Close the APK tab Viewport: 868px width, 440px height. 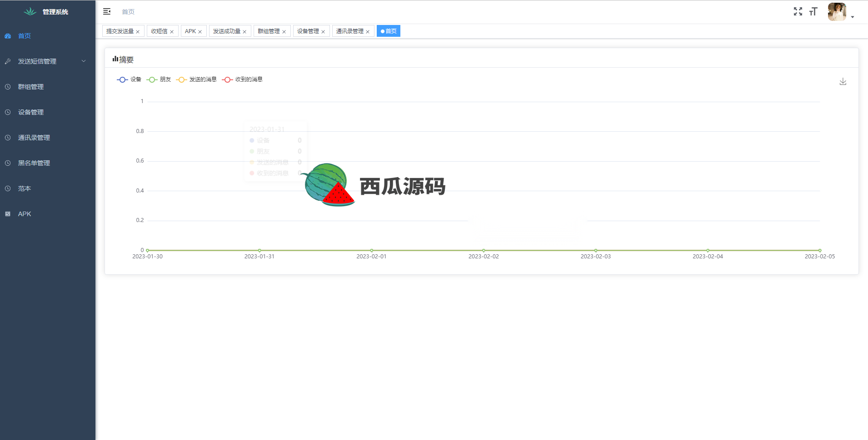pyautogui.click(x=200, y=32)
